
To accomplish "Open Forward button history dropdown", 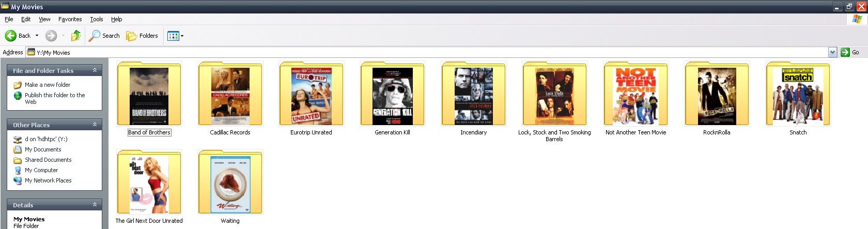I will click(x=63, y=36).
